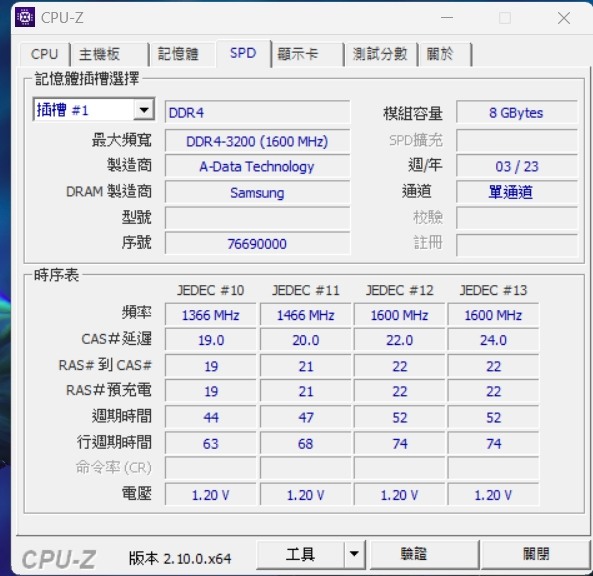Click the 行週期時間 value 68

pos(306,443)
